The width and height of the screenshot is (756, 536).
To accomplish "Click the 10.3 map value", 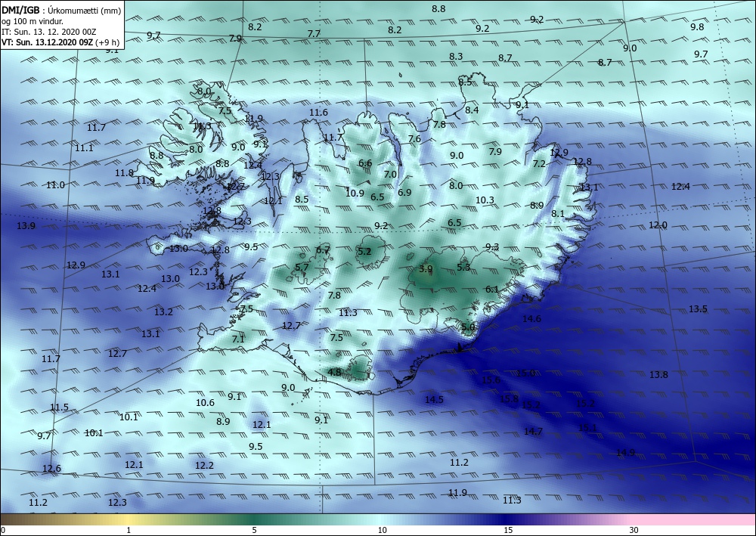I will (x=485, y=200).
